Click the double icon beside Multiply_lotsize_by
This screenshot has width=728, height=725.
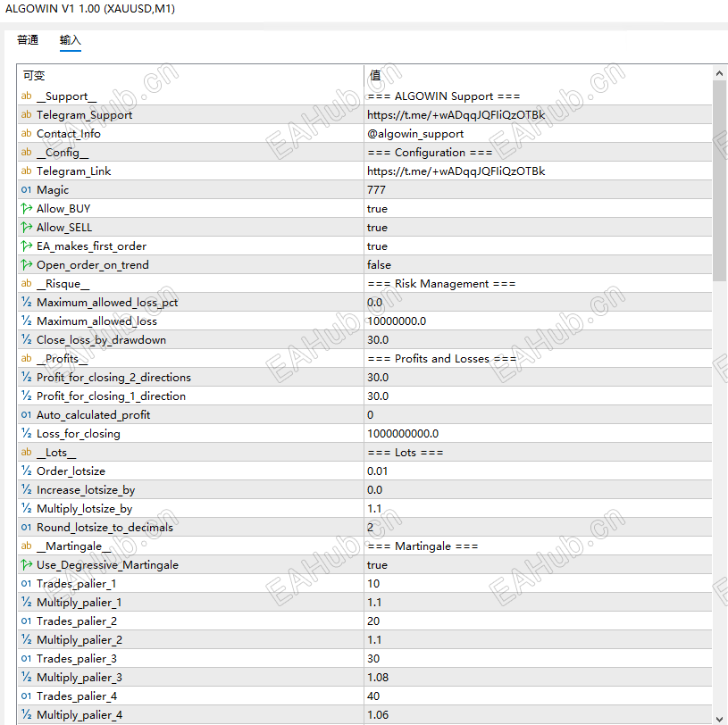(x=27, y=509)
